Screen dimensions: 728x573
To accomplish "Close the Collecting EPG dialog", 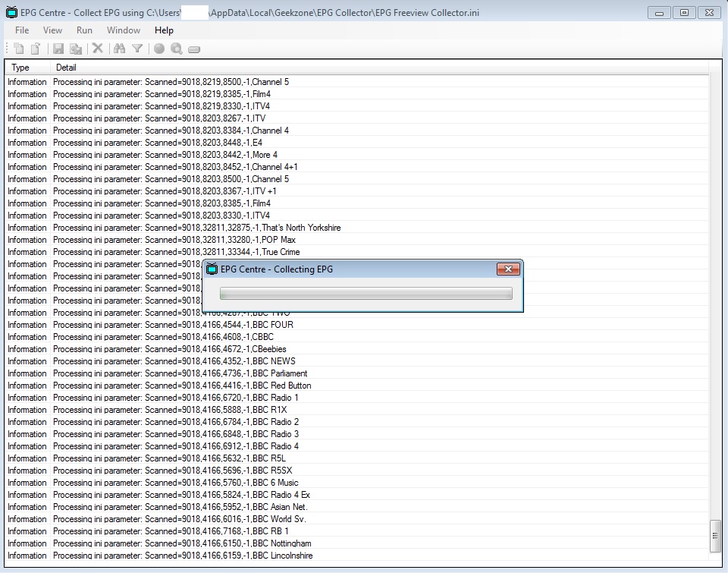I will [507, 269].
